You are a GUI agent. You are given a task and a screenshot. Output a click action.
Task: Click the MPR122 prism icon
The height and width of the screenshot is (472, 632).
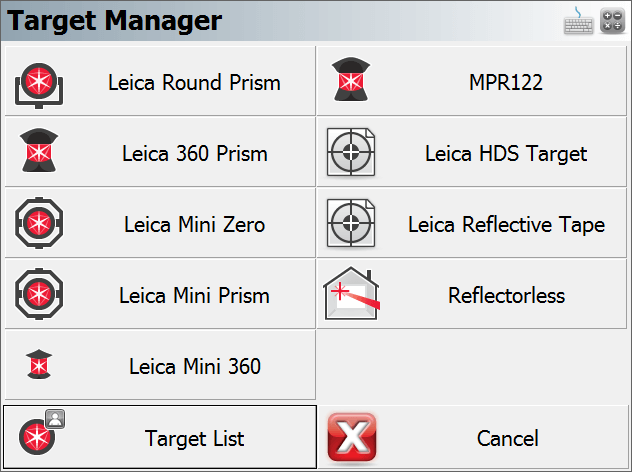point(351,79)
